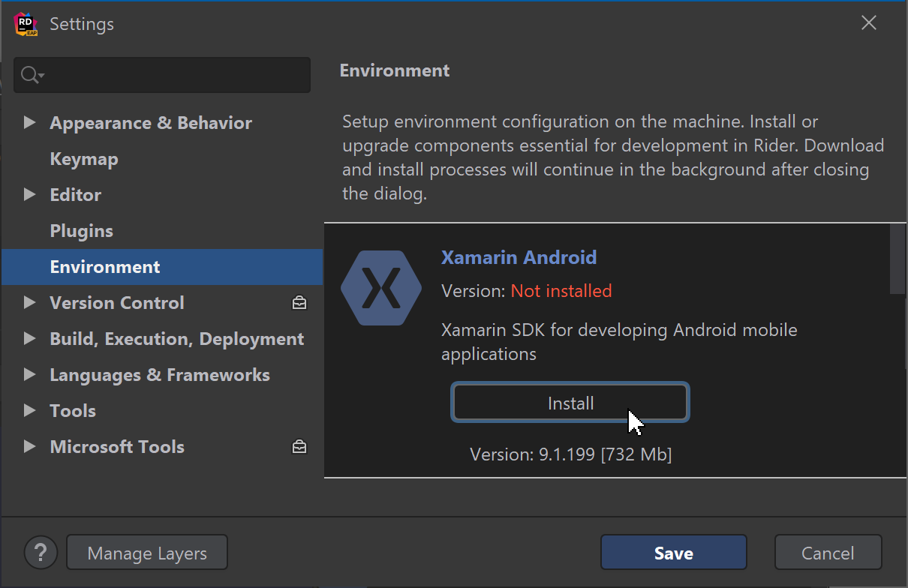Viewport: 908px width, 588px height.
Task: Click the lock icon beside Version Control
Action: 299,302
